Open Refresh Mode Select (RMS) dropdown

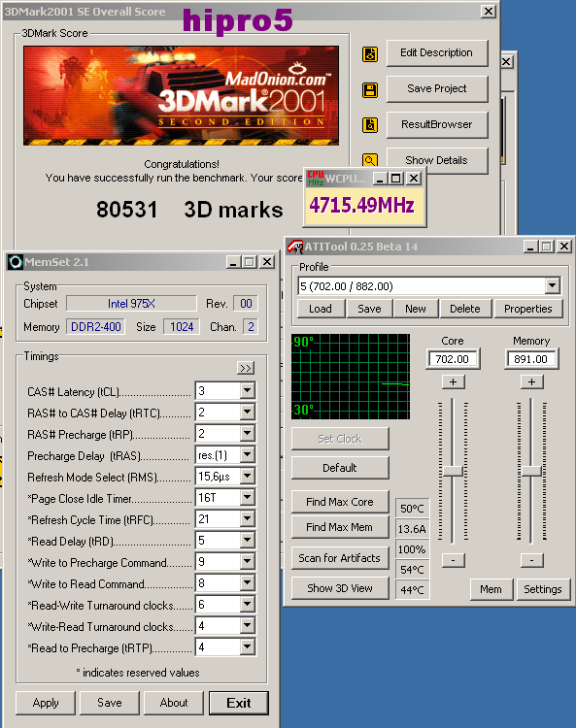point(248,476)
